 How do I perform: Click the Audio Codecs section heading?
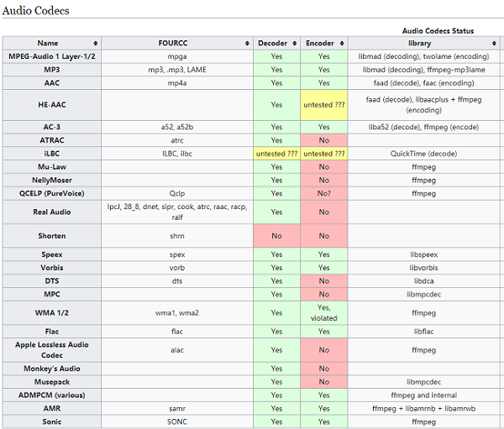(35, 11)
